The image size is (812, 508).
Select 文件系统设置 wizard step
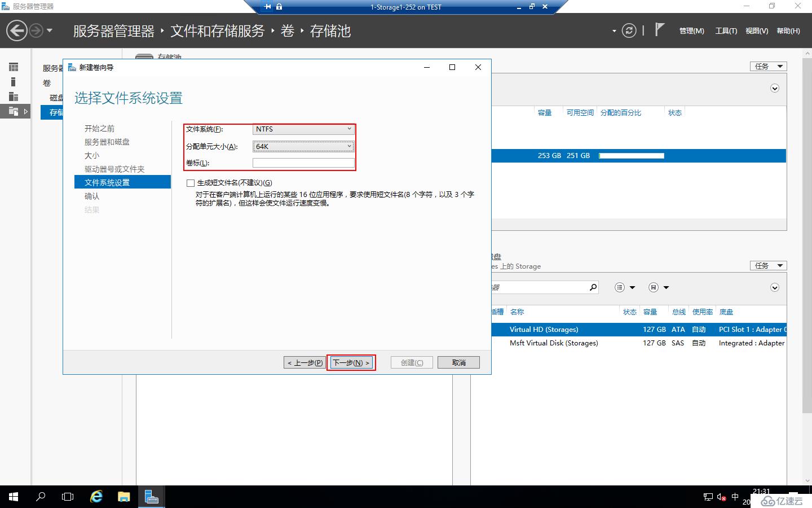tap(122, 182)
